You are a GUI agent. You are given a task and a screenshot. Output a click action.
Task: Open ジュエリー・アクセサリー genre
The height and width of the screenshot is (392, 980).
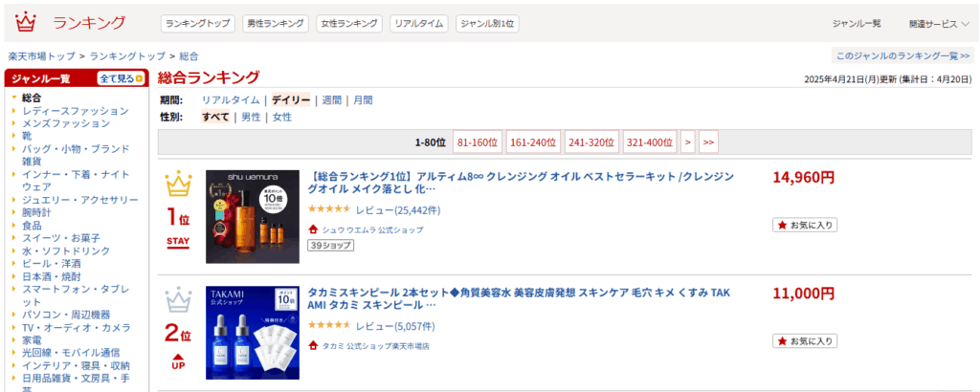80,200
